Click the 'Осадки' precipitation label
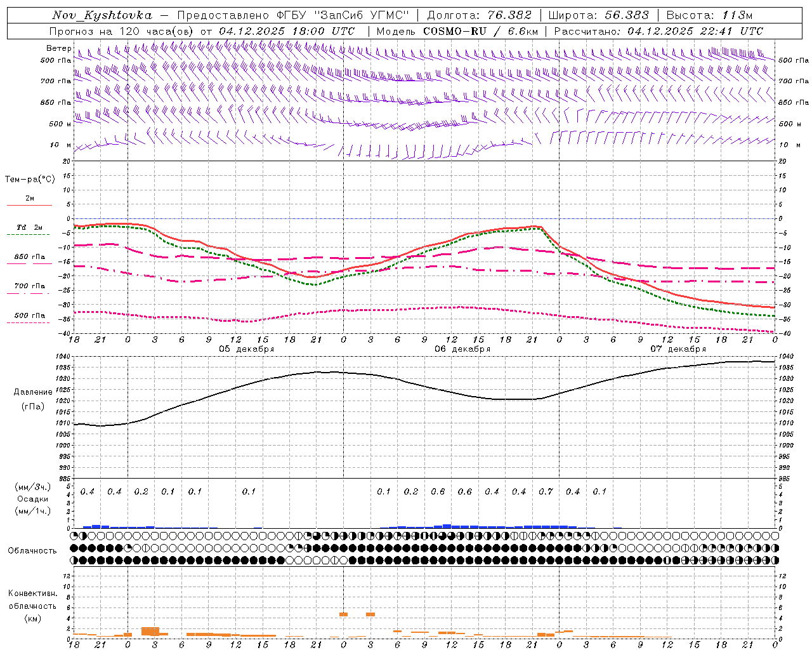Screen dimensions: 812x650 33,499
